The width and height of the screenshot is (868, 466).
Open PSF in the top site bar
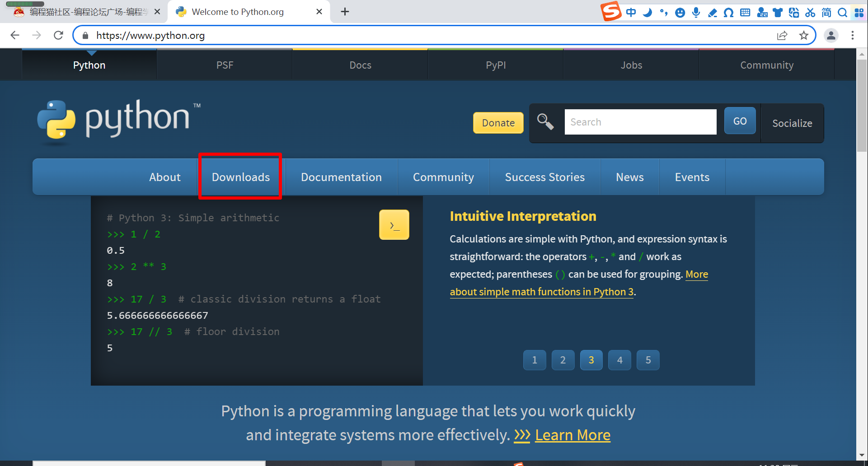pos(225,65)
